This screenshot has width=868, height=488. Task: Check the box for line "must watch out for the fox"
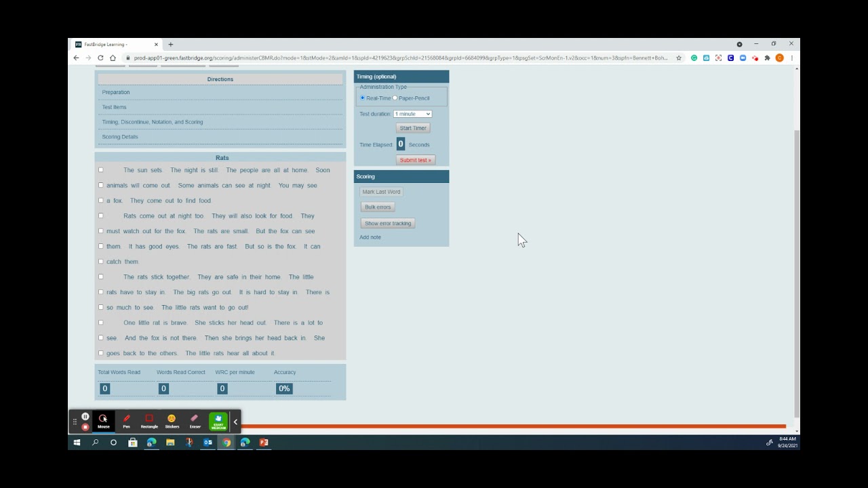[101, 231]
